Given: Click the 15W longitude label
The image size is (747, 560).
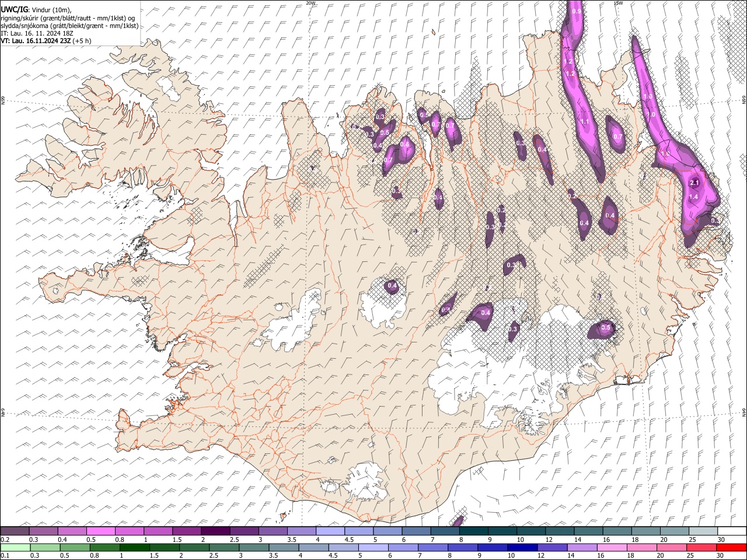Looking at the screenshot, I should pos(618,3).
